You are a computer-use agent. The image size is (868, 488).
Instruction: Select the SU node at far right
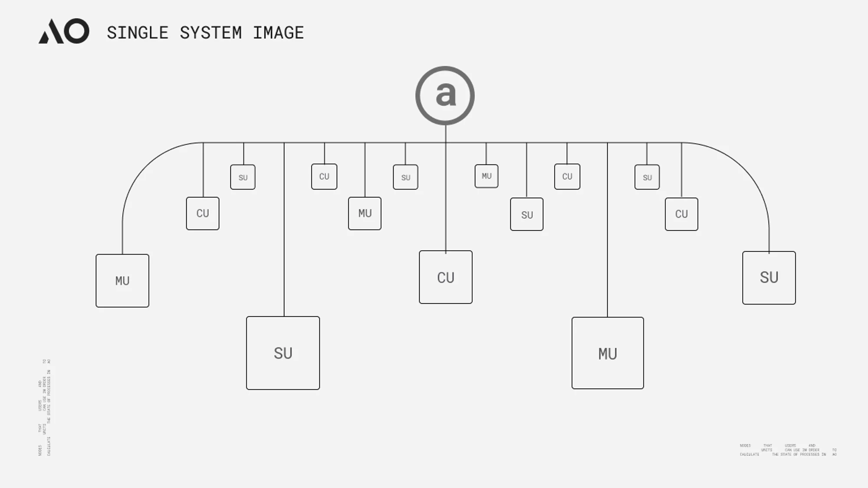(x=769, y=277)
